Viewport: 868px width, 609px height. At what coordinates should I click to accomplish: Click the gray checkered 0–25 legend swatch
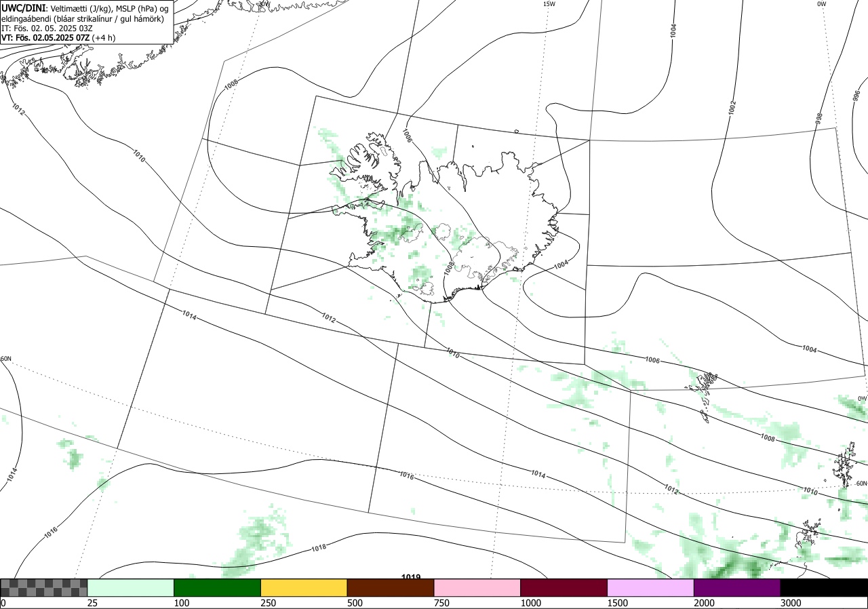[44, 587]
